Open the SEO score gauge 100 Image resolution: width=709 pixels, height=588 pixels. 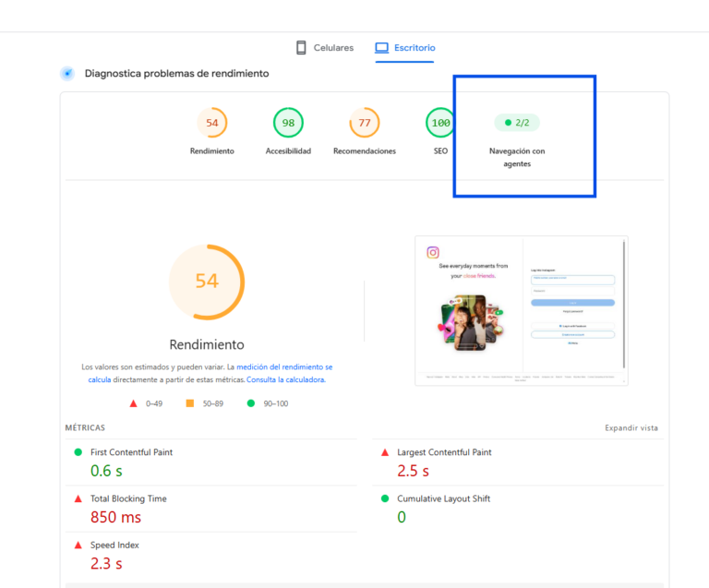coord(440,123)
